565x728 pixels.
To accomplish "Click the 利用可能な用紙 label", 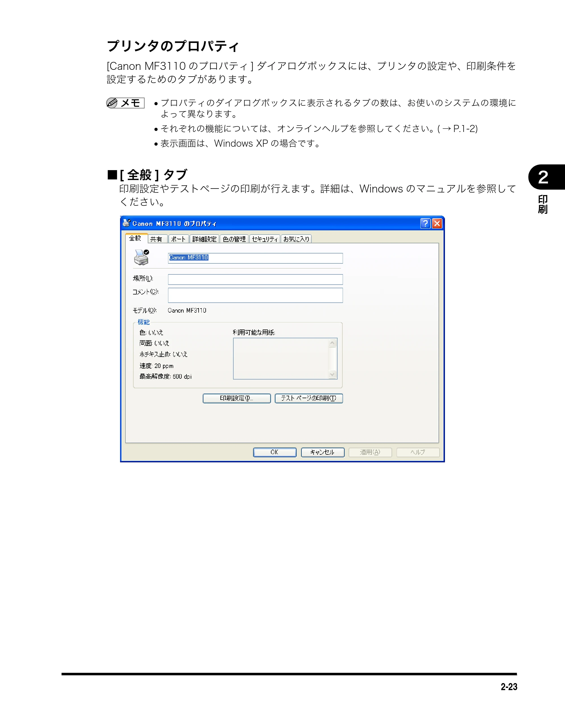I will [254, 332].
